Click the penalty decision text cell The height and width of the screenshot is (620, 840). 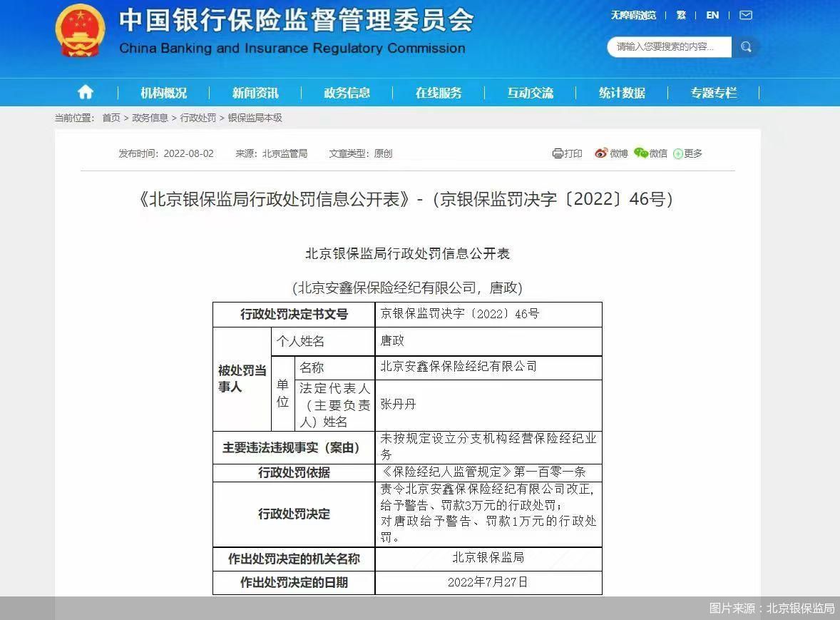tap(488, 514)
